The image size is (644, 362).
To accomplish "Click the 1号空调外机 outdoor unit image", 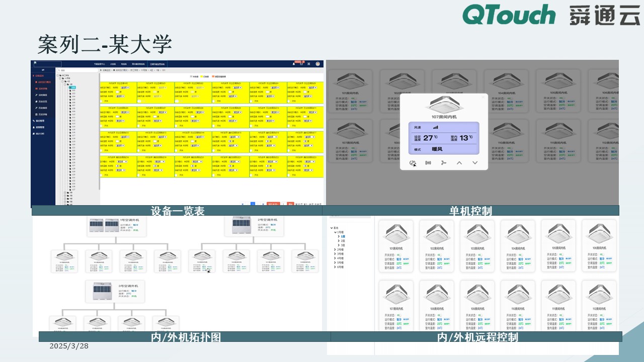I will [103, 226].
